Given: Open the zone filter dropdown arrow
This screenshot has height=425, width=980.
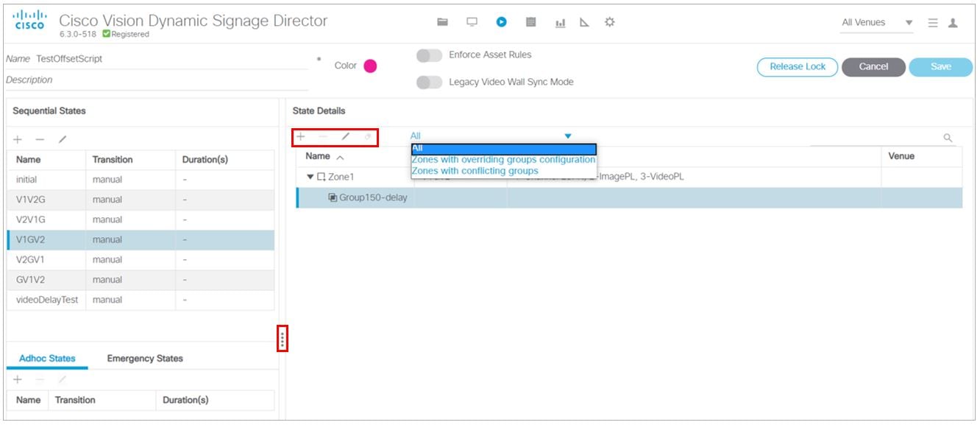Looking at the screenshot, I should pyautogui.click(x=567, y=136).
